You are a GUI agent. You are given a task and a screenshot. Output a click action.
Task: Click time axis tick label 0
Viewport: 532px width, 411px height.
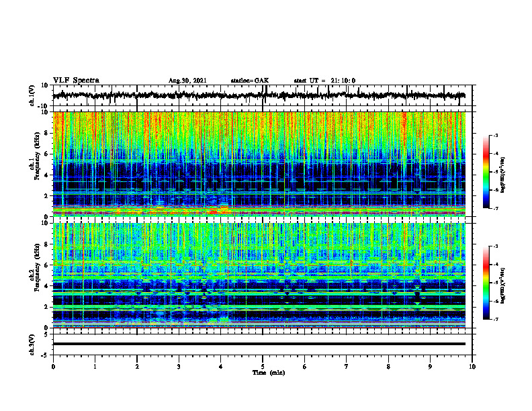point(53,367)
